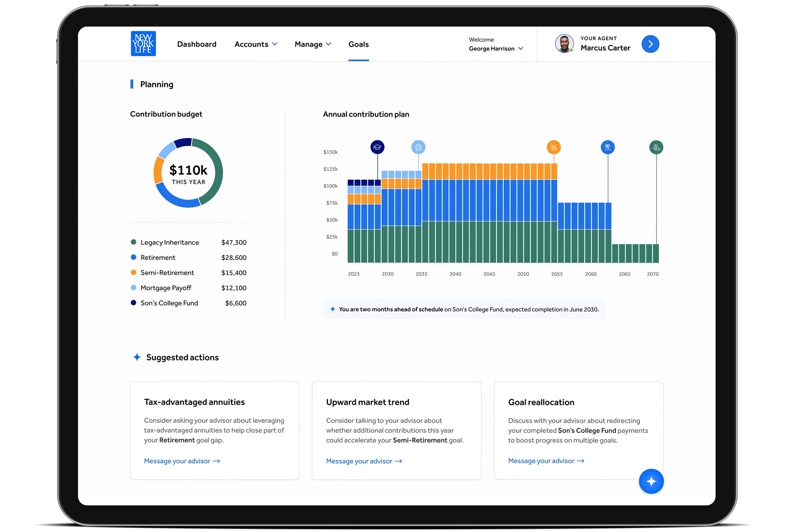Click the Son's College Fund legend dot

point(133,303)
